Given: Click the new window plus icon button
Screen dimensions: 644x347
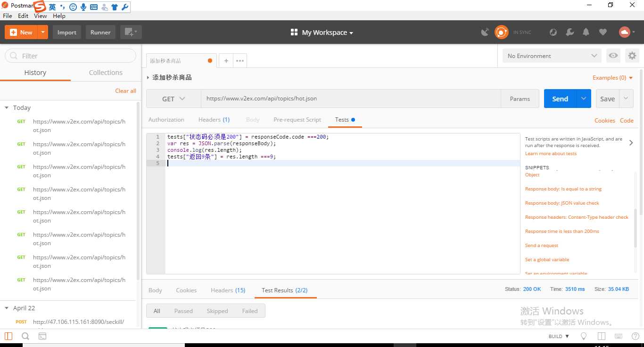Looking at the screenshot, I should point(131,32).
